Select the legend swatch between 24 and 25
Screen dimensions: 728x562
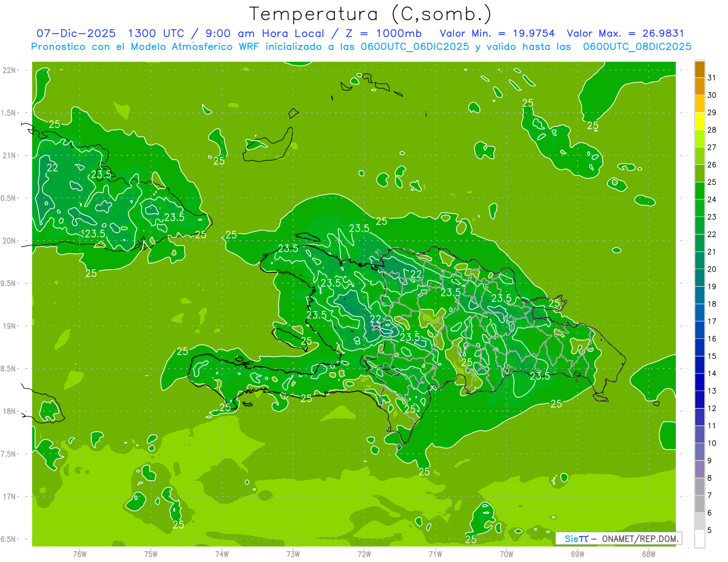point(699,191)
